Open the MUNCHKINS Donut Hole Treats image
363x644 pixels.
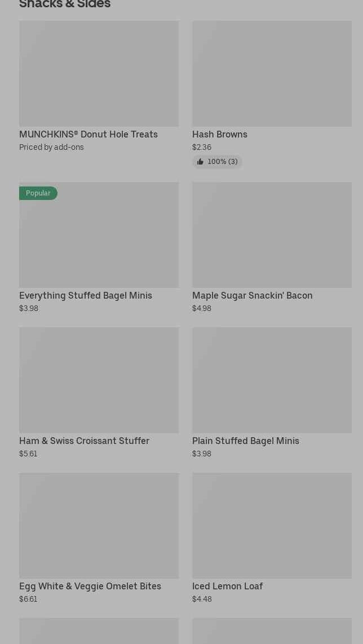click(x=99, y=74)
